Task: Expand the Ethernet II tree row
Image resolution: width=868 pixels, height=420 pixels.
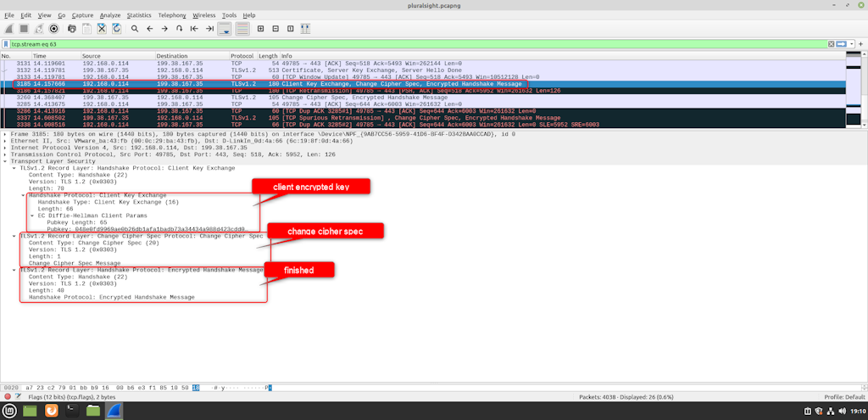Action: 5,141
